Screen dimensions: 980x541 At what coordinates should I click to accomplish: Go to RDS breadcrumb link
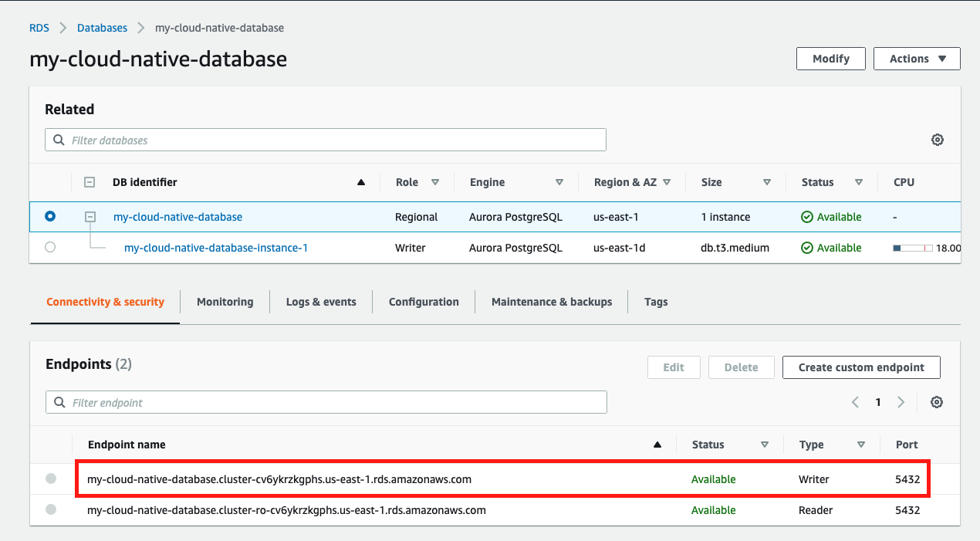tap(39, 28)
